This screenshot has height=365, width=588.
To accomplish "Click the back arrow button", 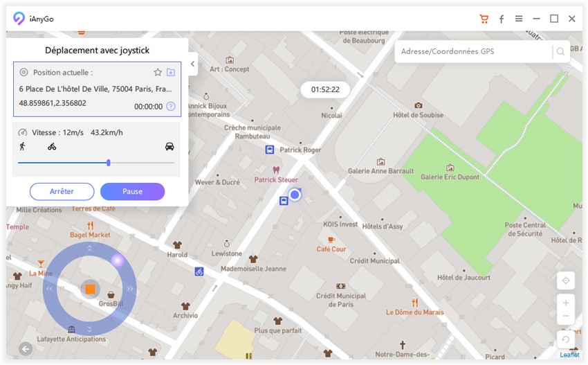I will point(26,349).
